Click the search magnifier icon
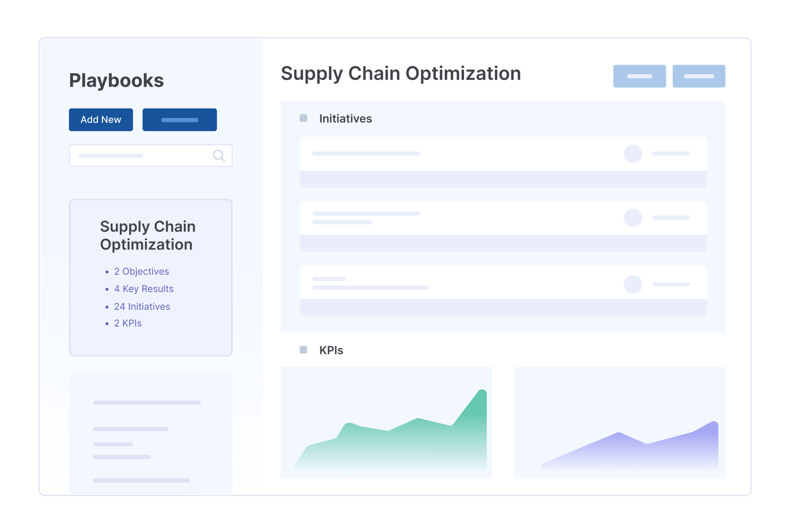This screenshot has height=532, width=789. point(219,156)
